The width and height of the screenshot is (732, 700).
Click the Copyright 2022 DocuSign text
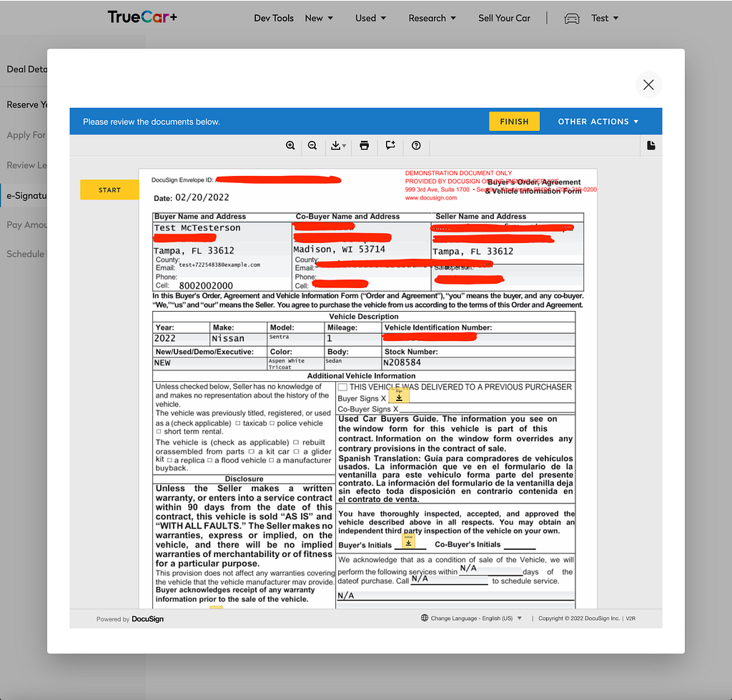pyautogui.click(x=579, y=618)
